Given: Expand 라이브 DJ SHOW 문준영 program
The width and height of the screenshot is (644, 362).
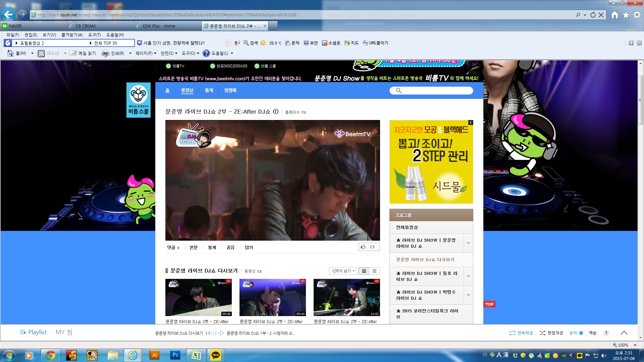Looking at the screenshot, I should click(x=468, y=243).
